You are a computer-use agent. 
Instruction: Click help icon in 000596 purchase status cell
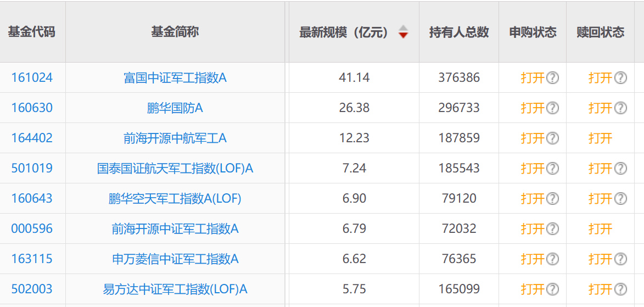pyautogui.click(x=553, y=228)
